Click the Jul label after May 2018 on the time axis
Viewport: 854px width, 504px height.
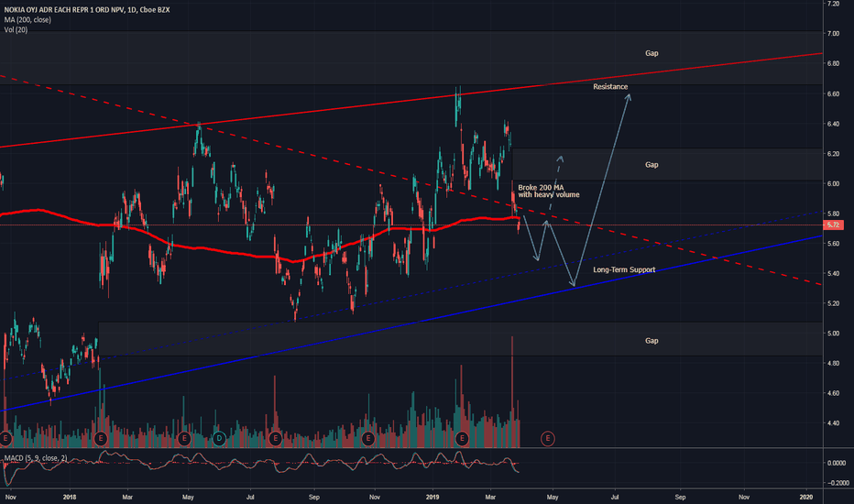250,497
